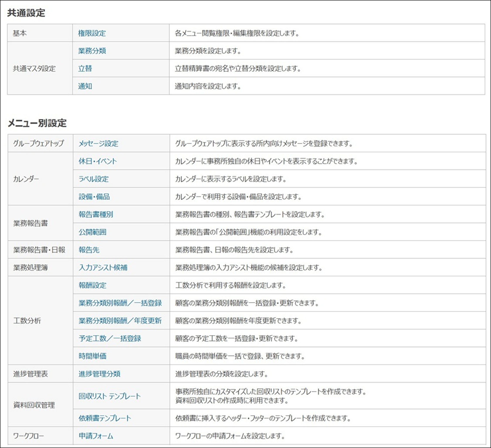This screenshot has width=491, height=448.
Task: Click the 予定工数／一括登録 link
Action: (x=110, y=339)
